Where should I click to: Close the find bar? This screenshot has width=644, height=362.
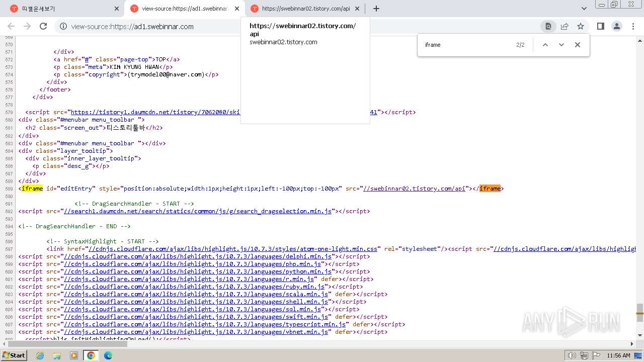click(x=578, y=45)
